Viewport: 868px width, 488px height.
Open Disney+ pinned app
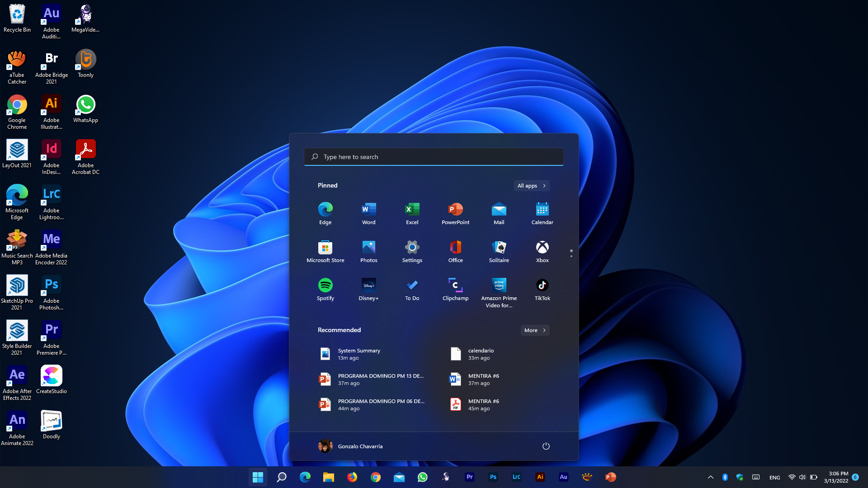point(368,289)
